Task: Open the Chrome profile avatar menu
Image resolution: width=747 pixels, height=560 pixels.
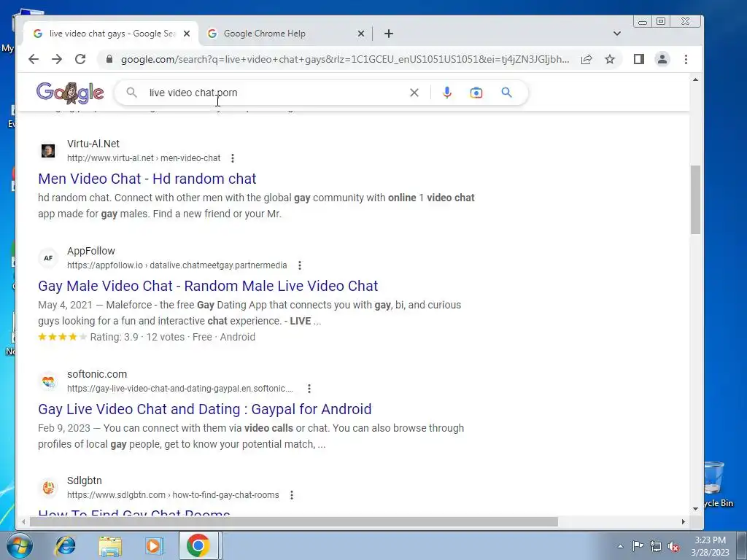Action: click(x=662, y=59)
